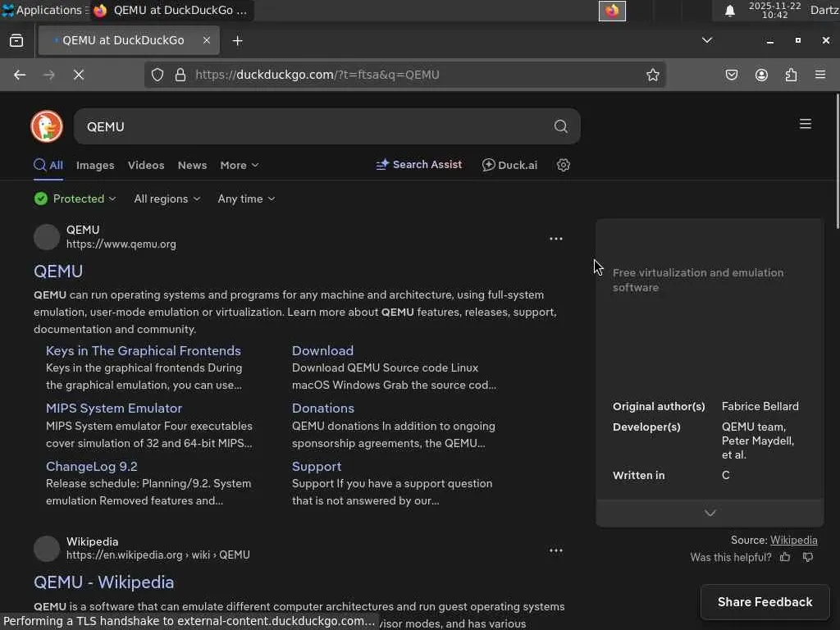Open tracking protection shield icon
Image resolution: width=840 pixels, height=630 pixels.
(x=157, y=75)
